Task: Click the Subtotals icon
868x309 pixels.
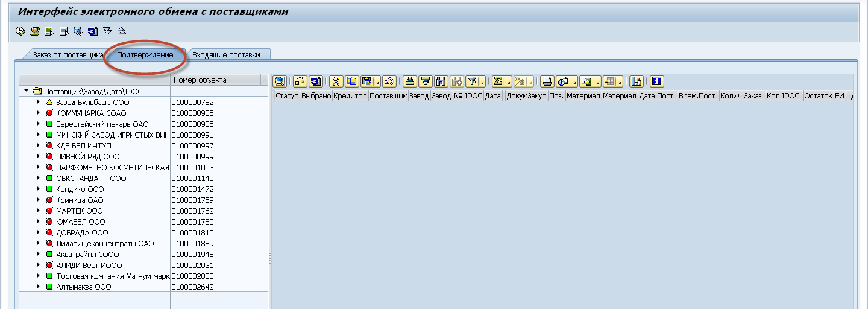Action: (x=520, y=81)
